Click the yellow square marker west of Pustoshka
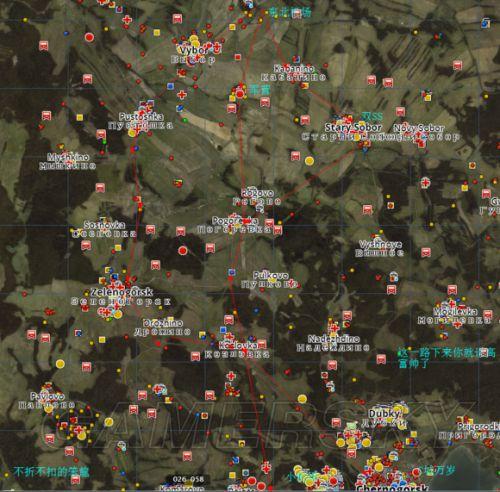 (79, 117)
